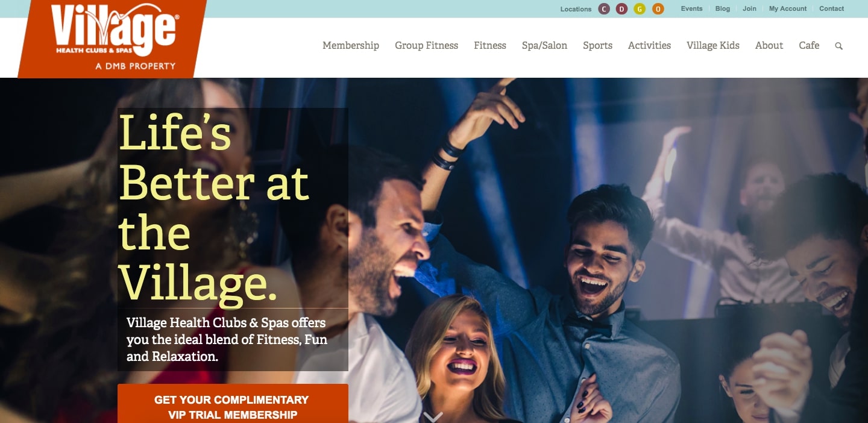The width and height of the screenshot is (868, 423).
Task: Go to My Account
Action: [x=788, y=8]
